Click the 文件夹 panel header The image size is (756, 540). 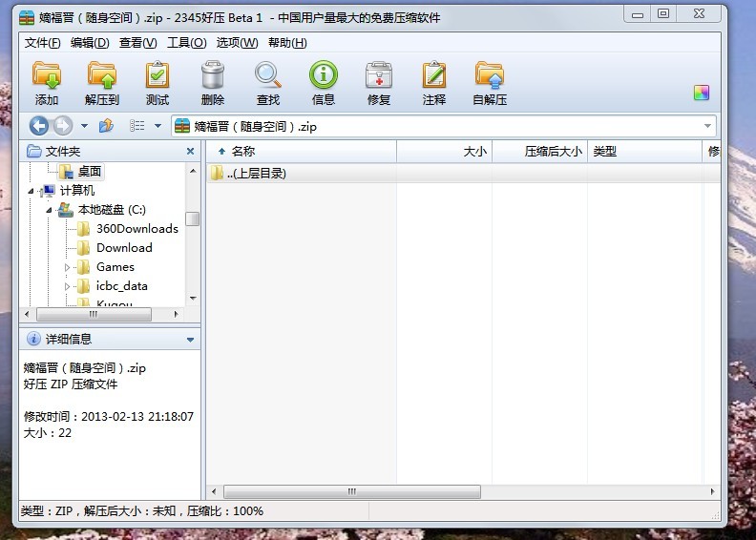(110, 152)
